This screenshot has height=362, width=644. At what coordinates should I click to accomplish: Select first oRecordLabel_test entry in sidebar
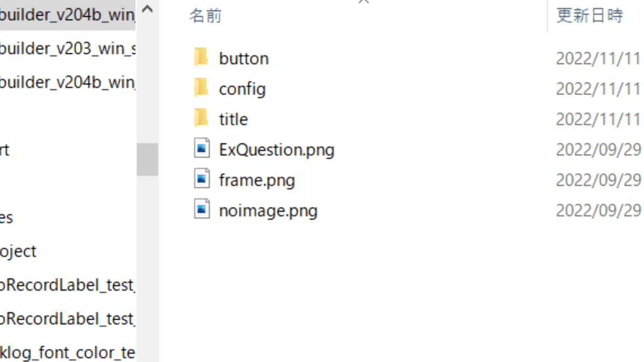(x=67, y=285)
